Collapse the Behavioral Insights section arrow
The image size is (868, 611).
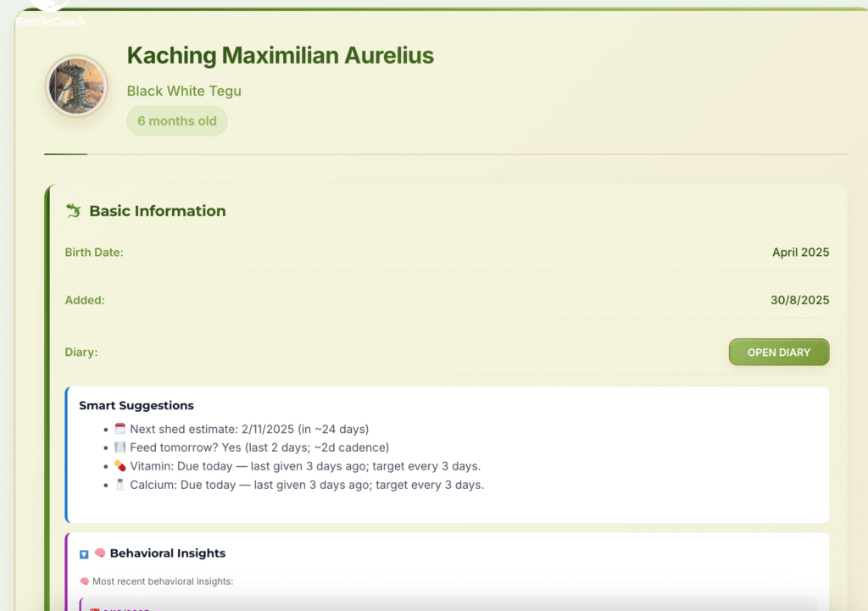84,554
